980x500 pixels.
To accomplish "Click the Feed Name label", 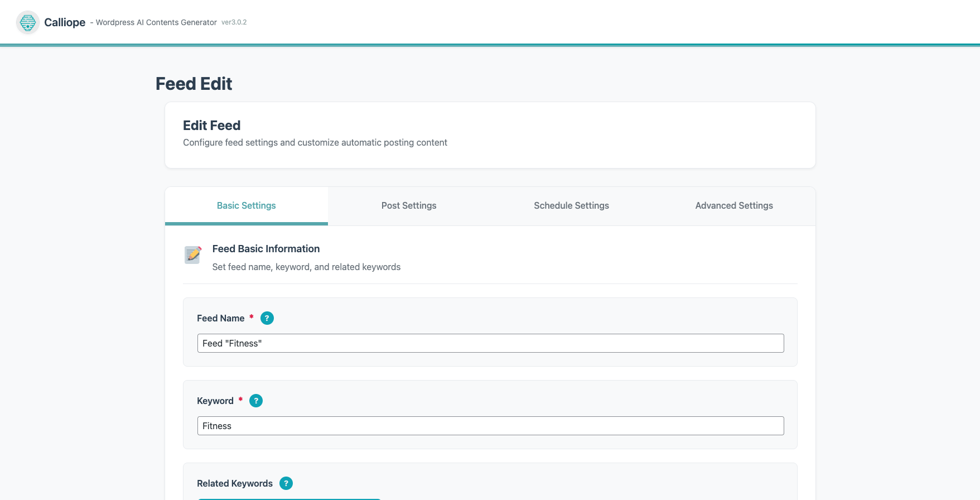I will (x=220, y=318).
